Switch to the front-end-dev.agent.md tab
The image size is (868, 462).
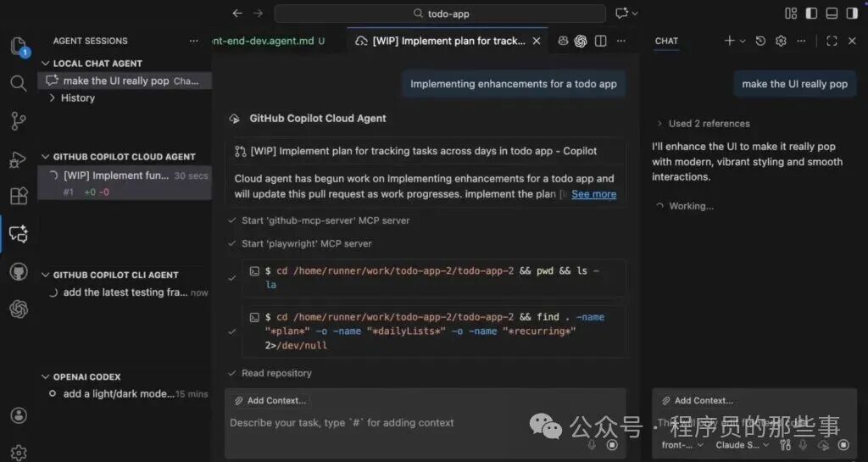269,41
